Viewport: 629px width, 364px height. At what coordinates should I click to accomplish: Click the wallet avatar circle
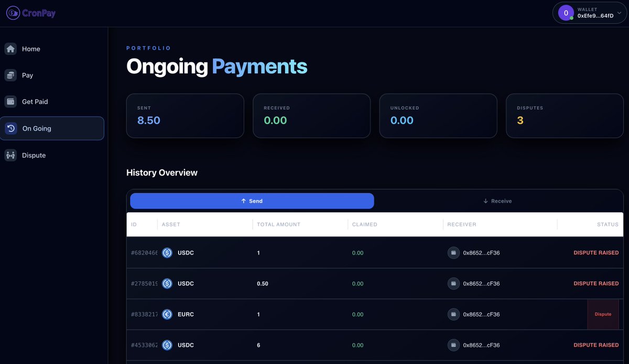566,13
